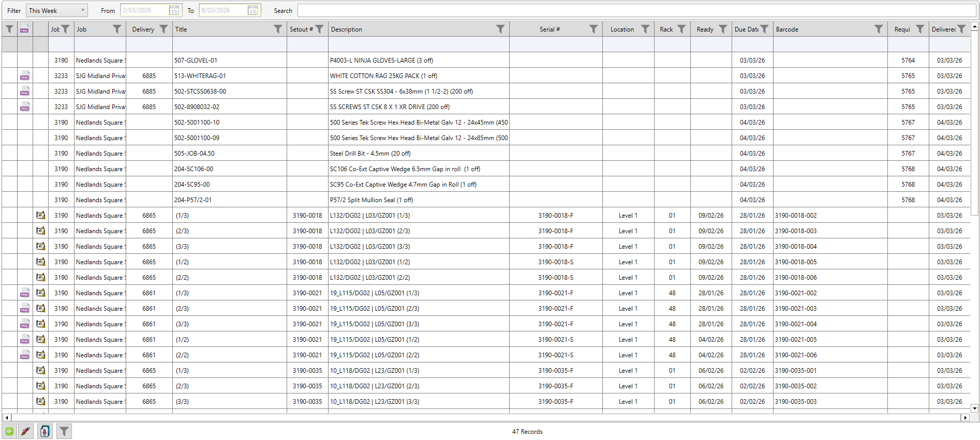980x440 pixels.
Task: Click the Location column header
Action: 622,29
